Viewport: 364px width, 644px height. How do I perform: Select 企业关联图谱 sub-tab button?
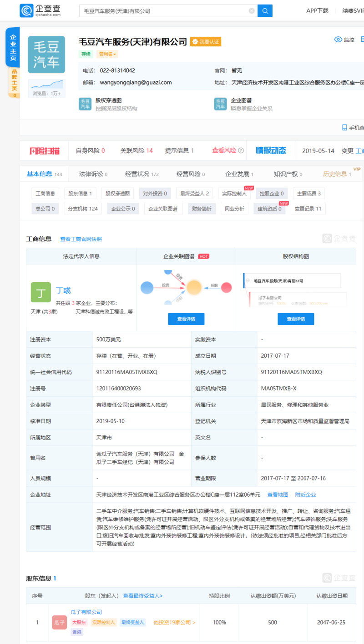coord(163,209)
